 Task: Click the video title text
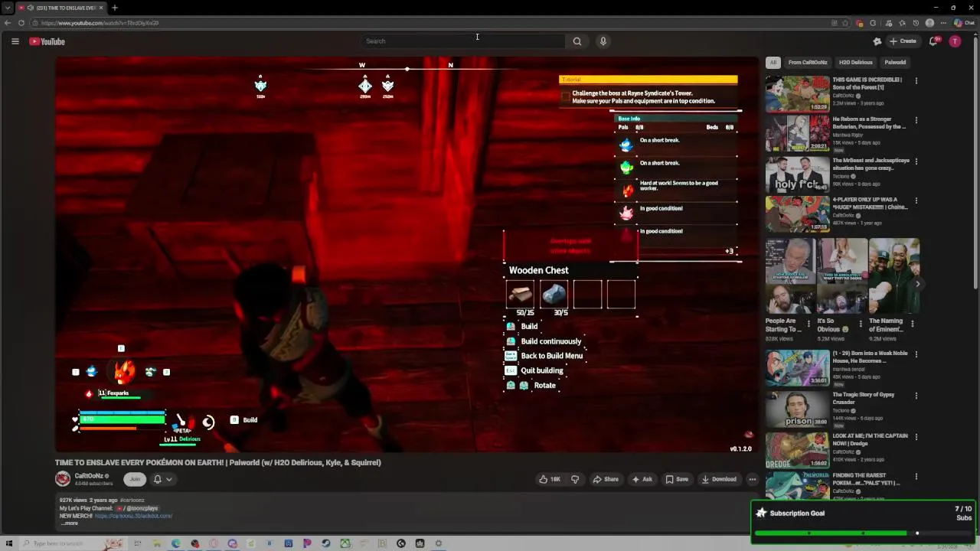(x=218, y=462)
